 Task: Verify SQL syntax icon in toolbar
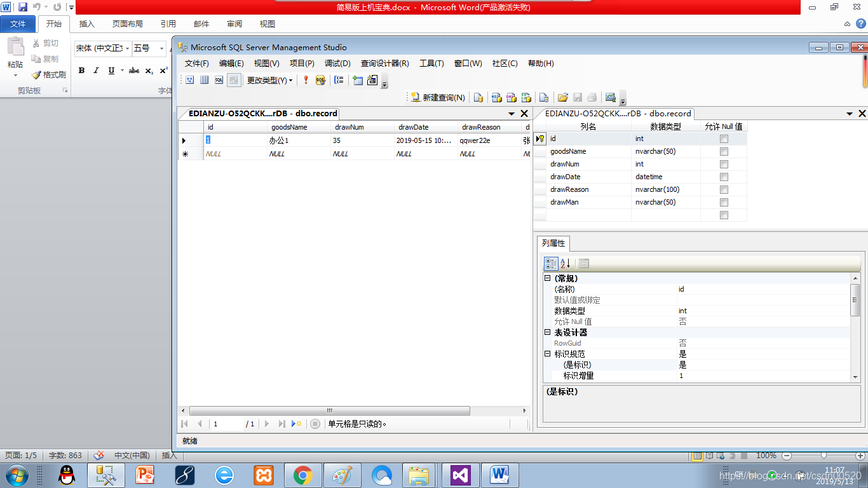click(320, 80)
